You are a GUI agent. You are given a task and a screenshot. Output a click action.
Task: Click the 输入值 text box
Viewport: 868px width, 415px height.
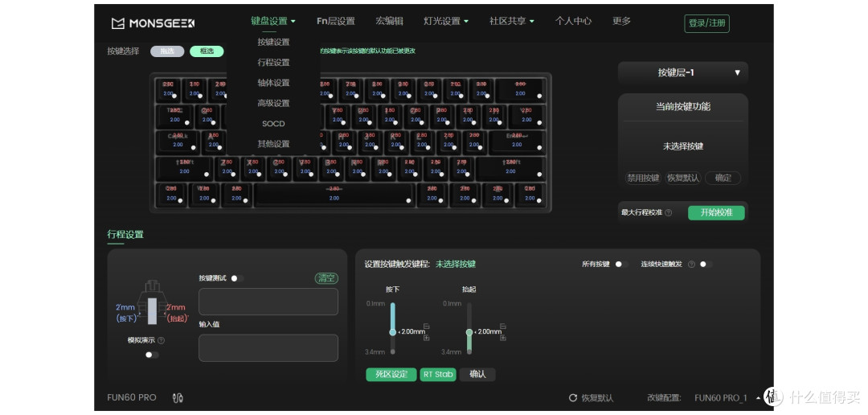point(268,348)
